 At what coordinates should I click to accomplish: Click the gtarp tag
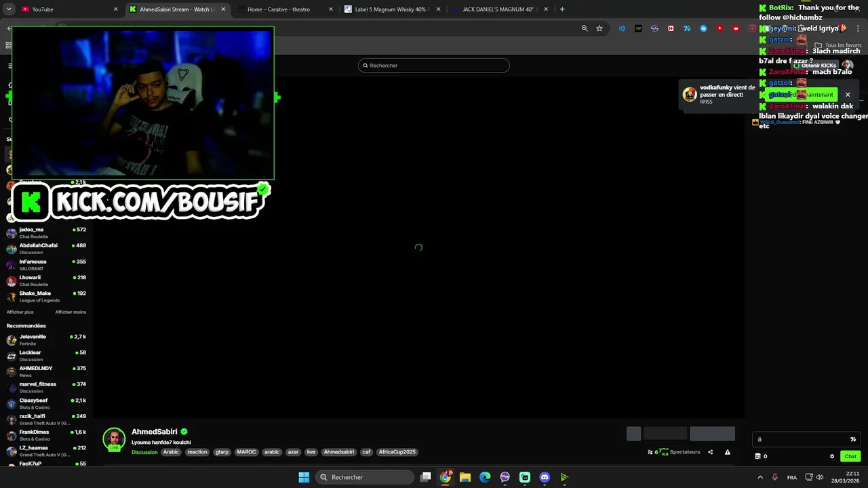(x=222, y=452)
